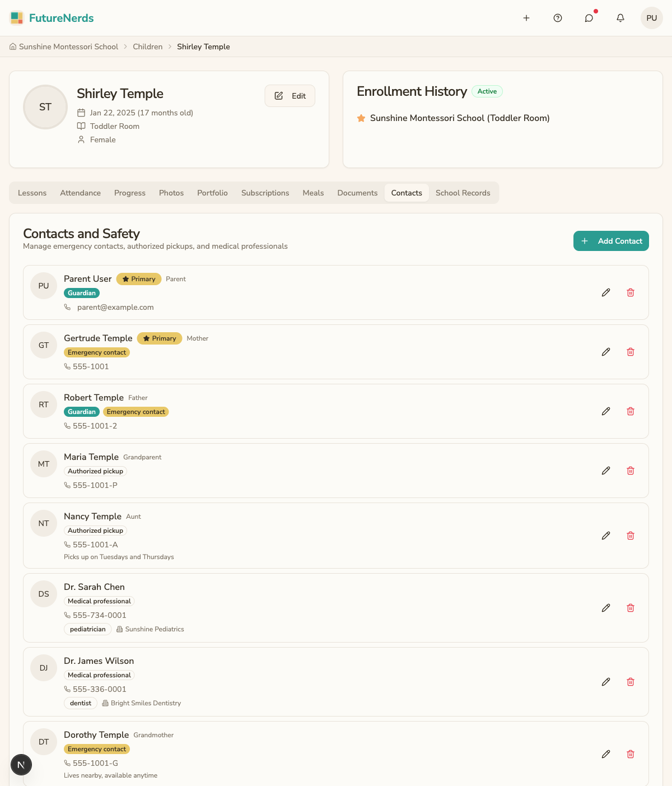Open the Progress tab

click(x=130, y=193)
